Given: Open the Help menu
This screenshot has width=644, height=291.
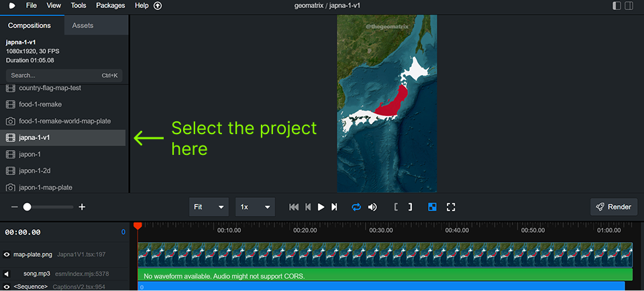Looking at the screenshot, I should (142, 6).
